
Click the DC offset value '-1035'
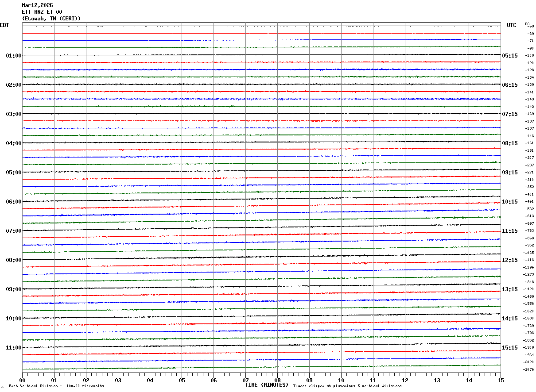[528, 253]
